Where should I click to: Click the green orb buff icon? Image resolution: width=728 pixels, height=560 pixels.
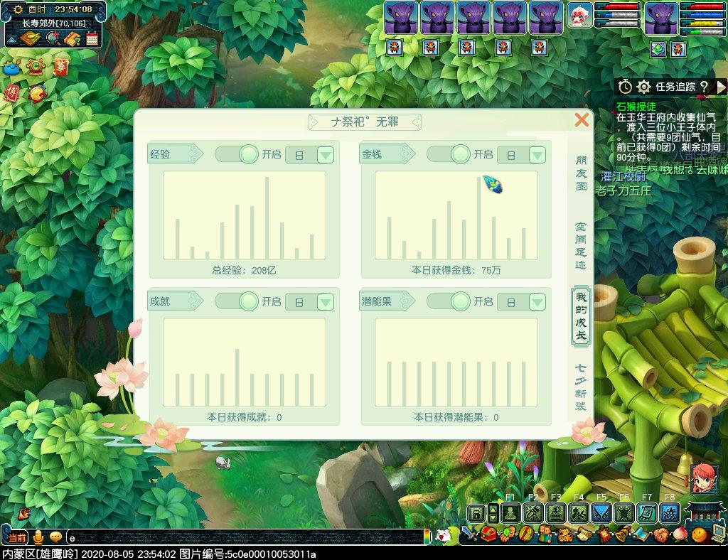click(658, 49)
